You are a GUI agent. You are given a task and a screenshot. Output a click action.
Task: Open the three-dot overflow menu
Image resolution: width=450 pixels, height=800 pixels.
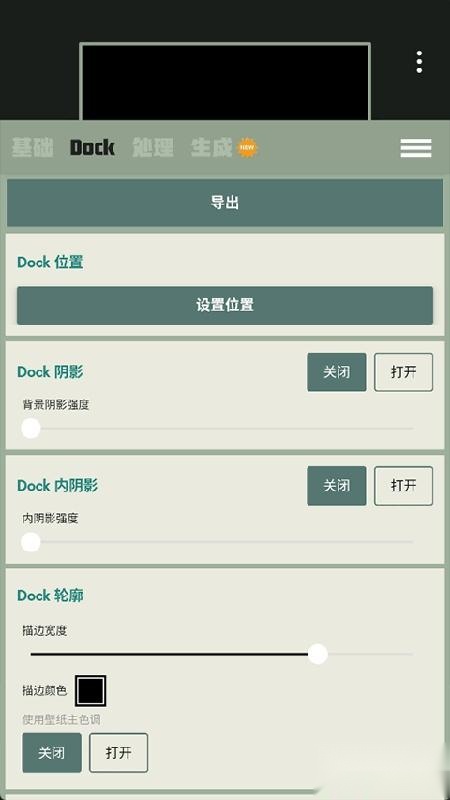(x=419, y=62)
